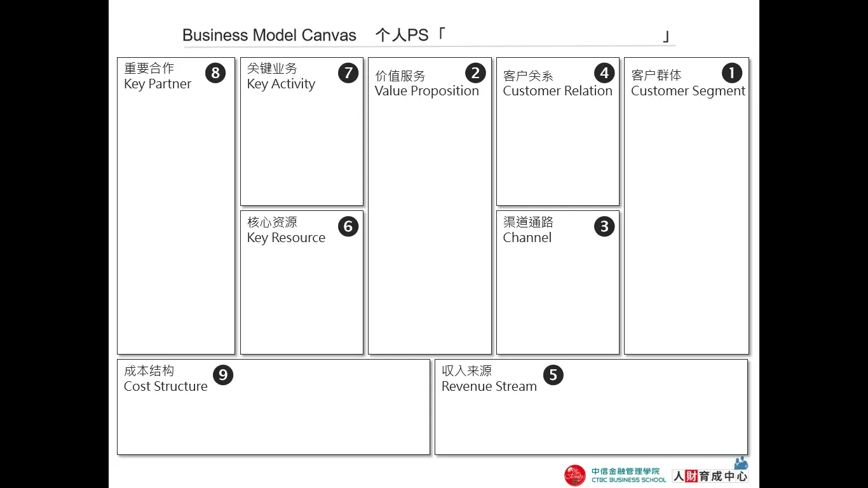The height and width of the screenshot is (488, 868).
Task: Select the Key Partner box heading
Action: [x=158, y=76]
